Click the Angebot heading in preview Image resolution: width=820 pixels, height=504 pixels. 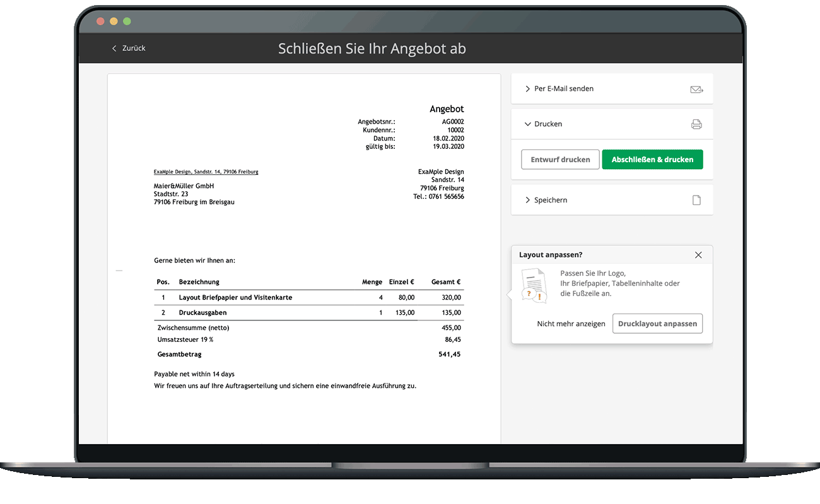click(447, 109)
